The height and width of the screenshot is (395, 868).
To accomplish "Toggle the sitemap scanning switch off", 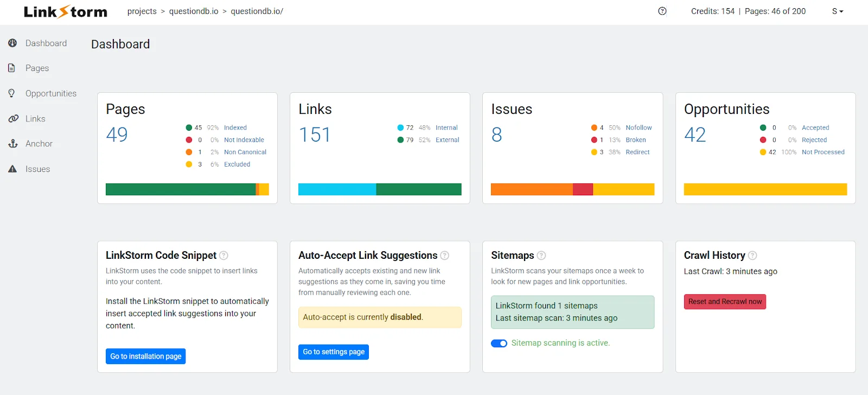I will pyautogui.click(x=499, y=343).
